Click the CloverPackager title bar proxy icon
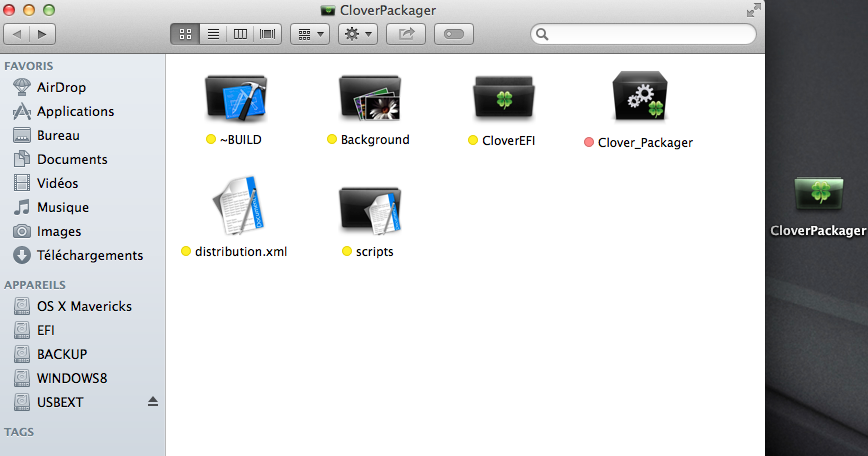 pos(328,11)
